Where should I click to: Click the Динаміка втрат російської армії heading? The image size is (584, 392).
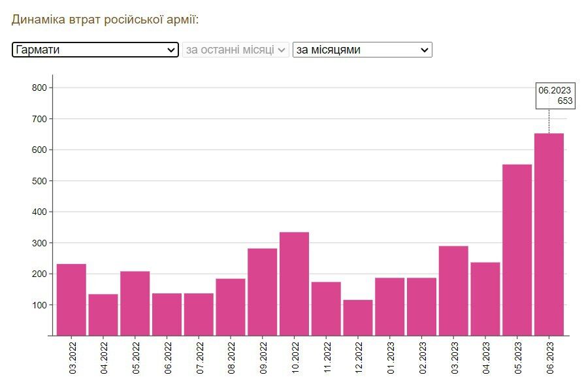pos(105,20)
